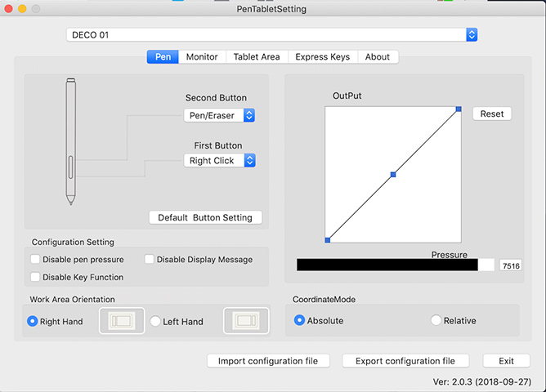
Task: Click the Reset pressure curve button
Action: pos(492,114)
